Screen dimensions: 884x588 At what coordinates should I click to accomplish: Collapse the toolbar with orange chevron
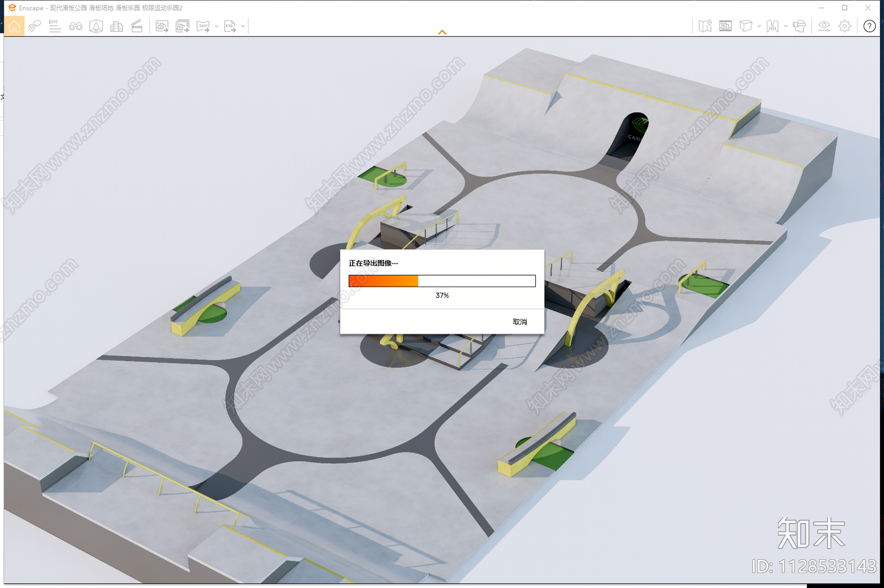[442, 33]
